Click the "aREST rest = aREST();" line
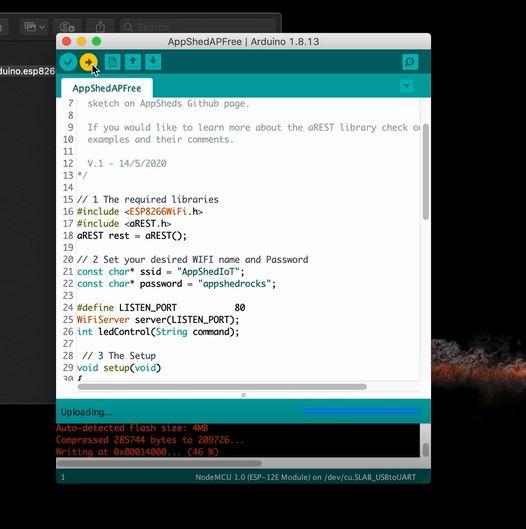The image size is (526, 529). 132,235
